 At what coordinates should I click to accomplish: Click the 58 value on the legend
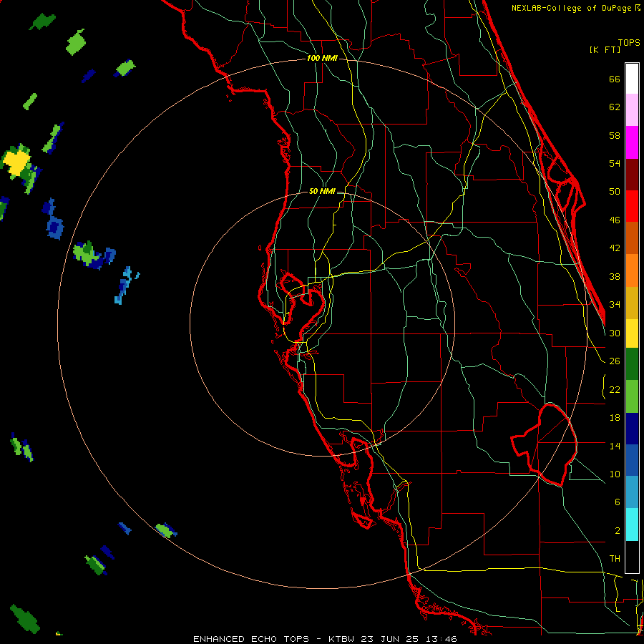(615, 135)
